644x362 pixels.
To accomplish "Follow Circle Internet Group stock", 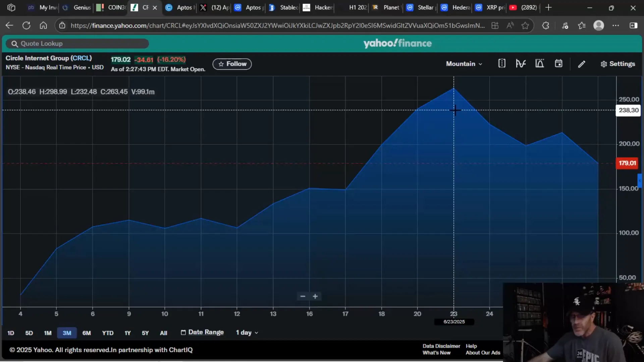I will [232, 64].
